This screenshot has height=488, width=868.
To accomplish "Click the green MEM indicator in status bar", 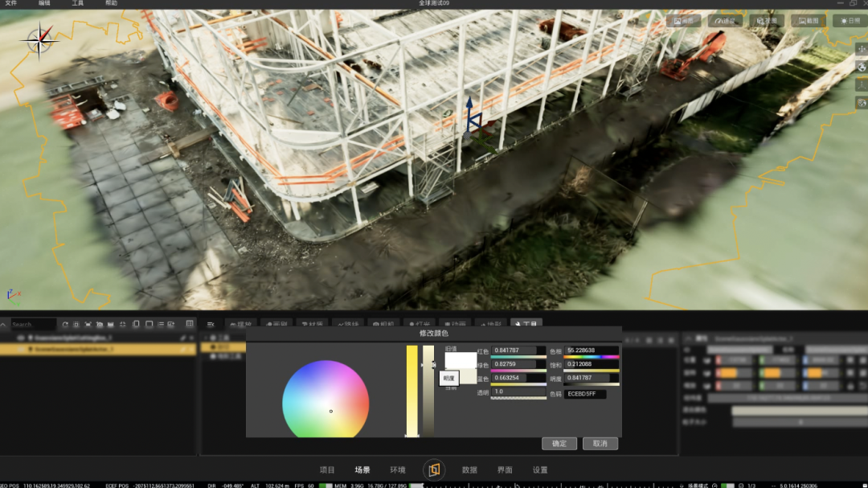I will 326,486.
